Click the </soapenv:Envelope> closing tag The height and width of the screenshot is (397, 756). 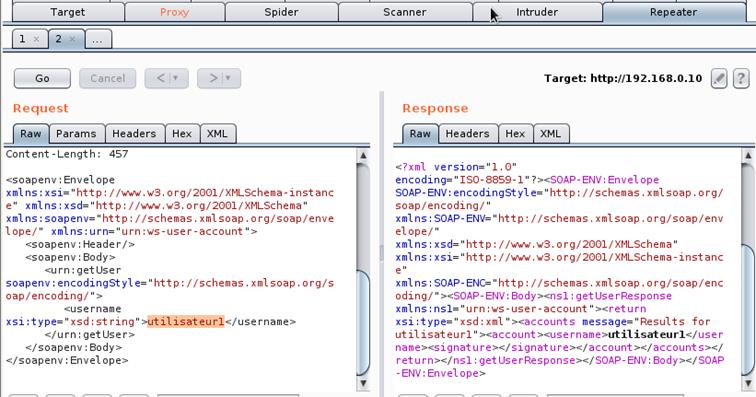pos(67,360)
